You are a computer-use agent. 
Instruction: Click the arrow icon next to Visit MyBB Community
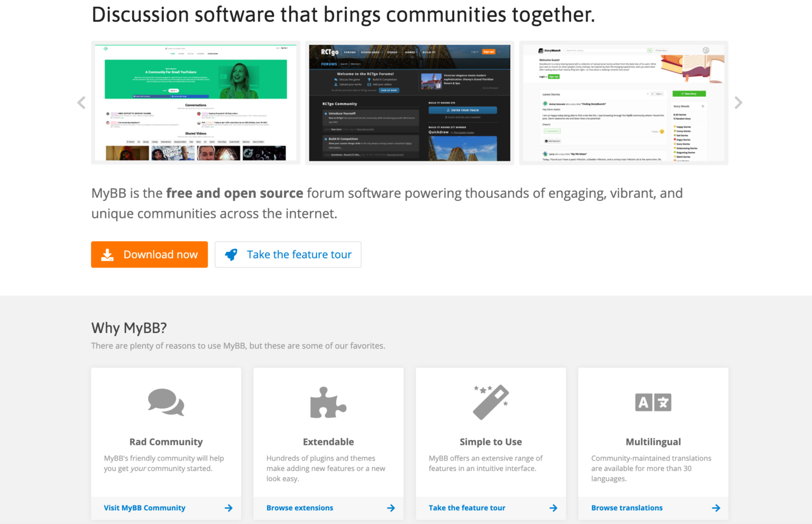point(229,508)
